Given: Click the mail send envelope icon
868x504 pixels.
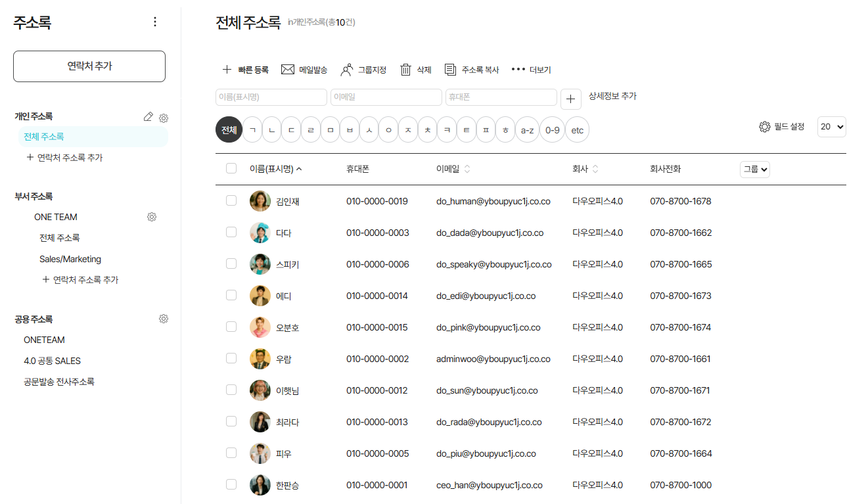Looking at the screenshot, I should [x=287, y=70].
